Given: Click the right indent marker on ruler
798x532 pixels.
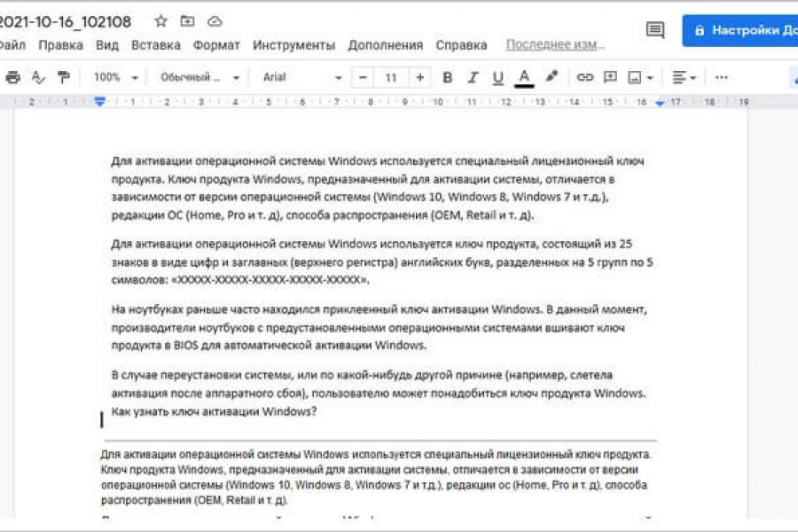Looking at the screenshot, I should (660, 102).
